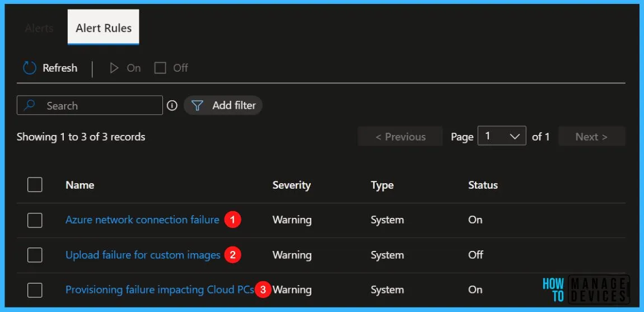The height and width of the screenshot is (312, 644).
Task: Check the Azure network connection failure row
Action: 35,220
